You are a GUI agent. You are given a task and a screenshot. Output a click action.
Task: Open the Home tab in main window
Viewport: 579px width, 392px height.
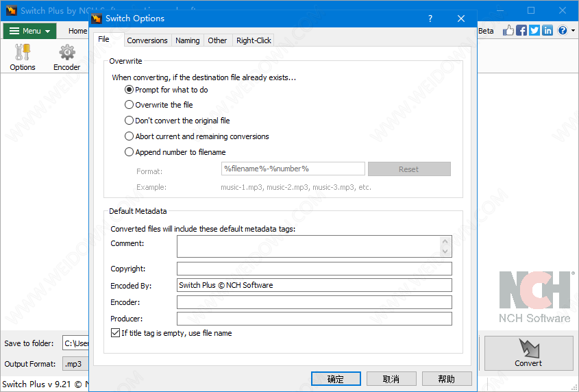pos(77,31)
